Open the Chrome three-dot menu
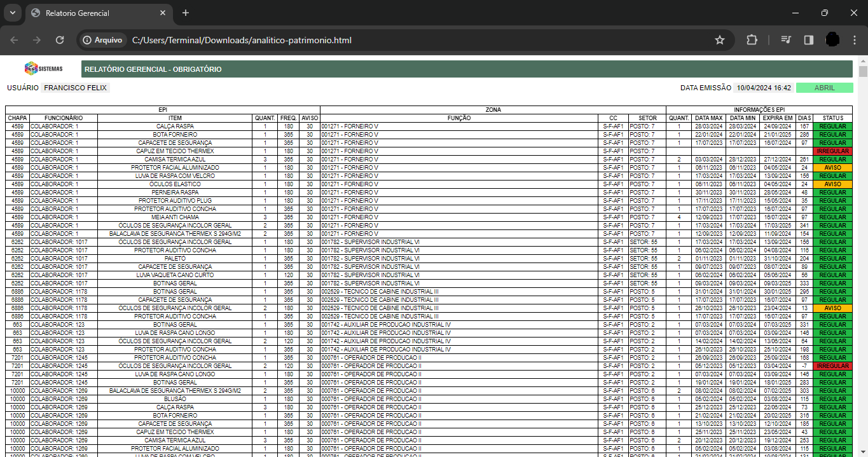This screenshot has width=868, height=457. coord(854,40)
